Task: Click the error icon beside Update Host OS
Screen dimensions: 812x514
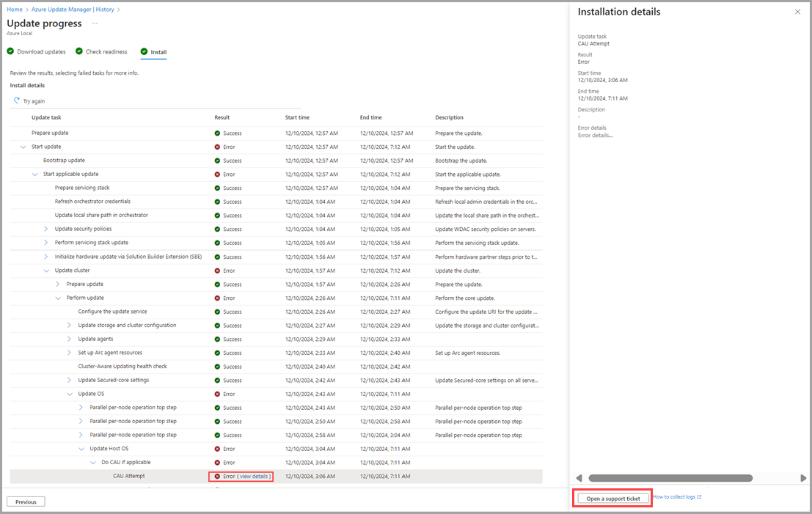Action: [x=216, y=448]
